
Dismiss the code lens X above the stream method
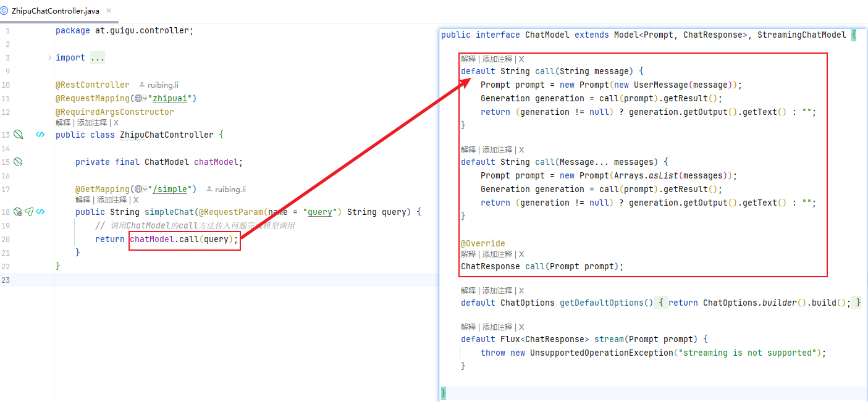click(x=521, y=327)
